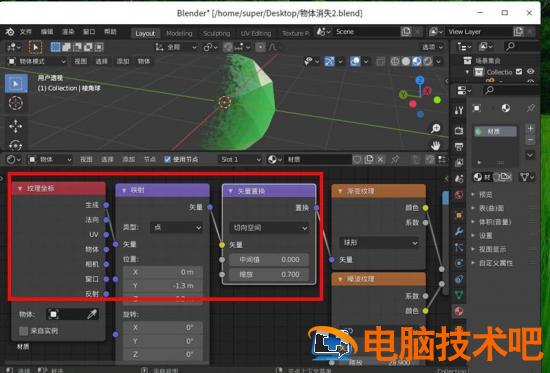Open the World properties tab
Image resolution: width=550 pixels, height=373 pixels.
pyautogui.click(x=459, y=195)
